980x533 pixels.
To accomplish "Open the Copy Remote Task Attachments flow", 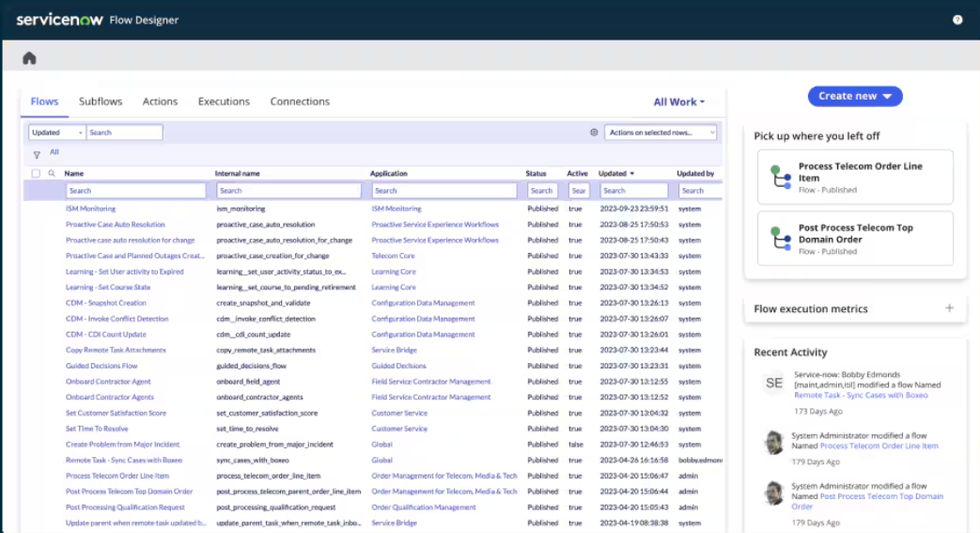I will tap(116, 351).
